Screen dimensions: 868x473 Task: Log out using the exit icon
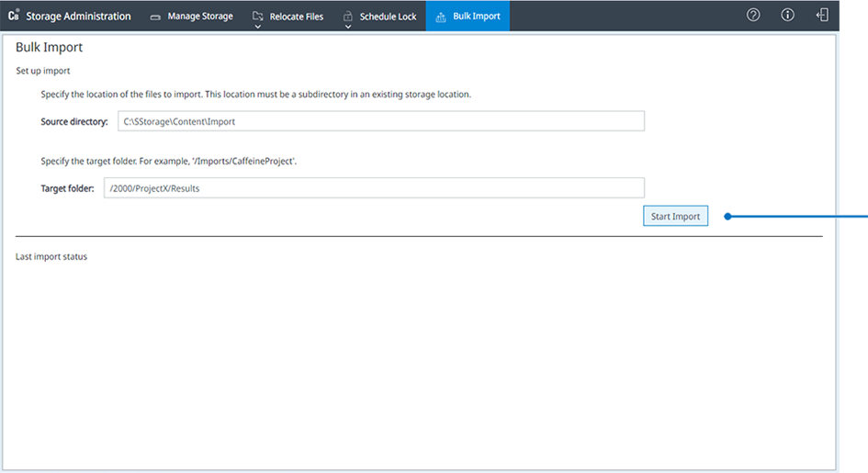[x=822, y=16]
